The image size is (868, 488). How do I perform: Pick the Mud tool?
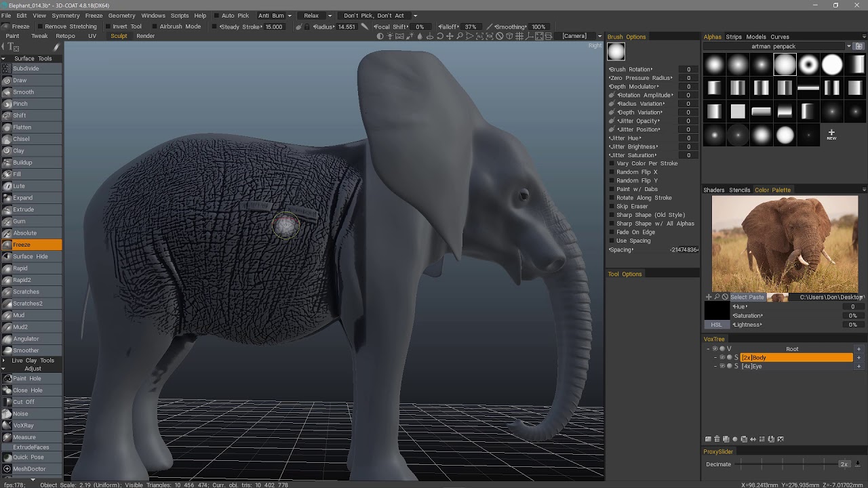(31, 315)
